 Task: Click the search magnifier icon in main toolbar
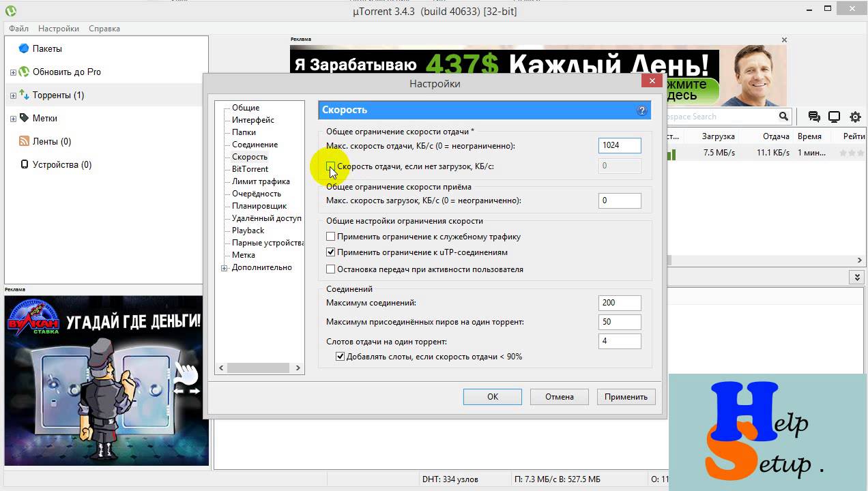pyautogui.click(x=784, y=117)
